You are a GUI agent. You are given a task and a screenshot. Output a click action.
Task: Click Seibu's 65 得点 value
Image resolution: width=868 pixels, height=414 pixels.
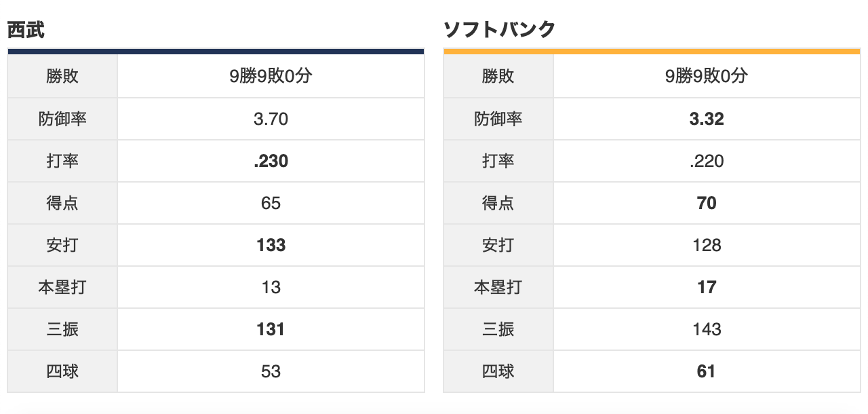tap(271, 203)
